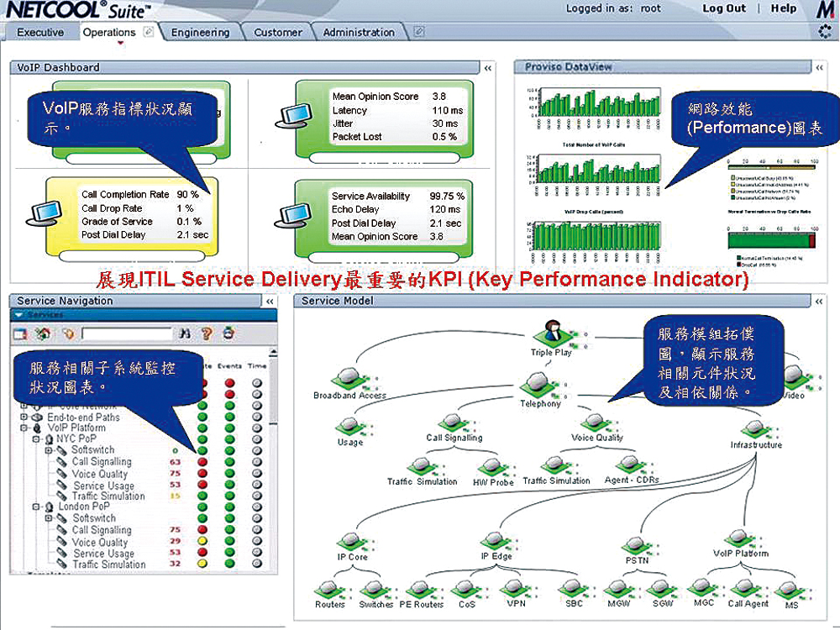Click the Call Drop Rate metric

click(112, 208)
